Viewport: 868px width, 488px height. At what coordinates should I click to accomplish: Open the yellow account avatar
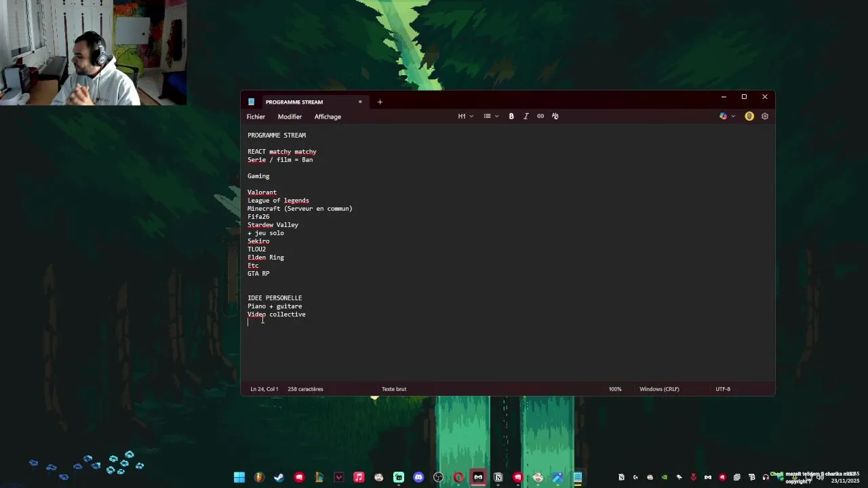tap(749, 116)
